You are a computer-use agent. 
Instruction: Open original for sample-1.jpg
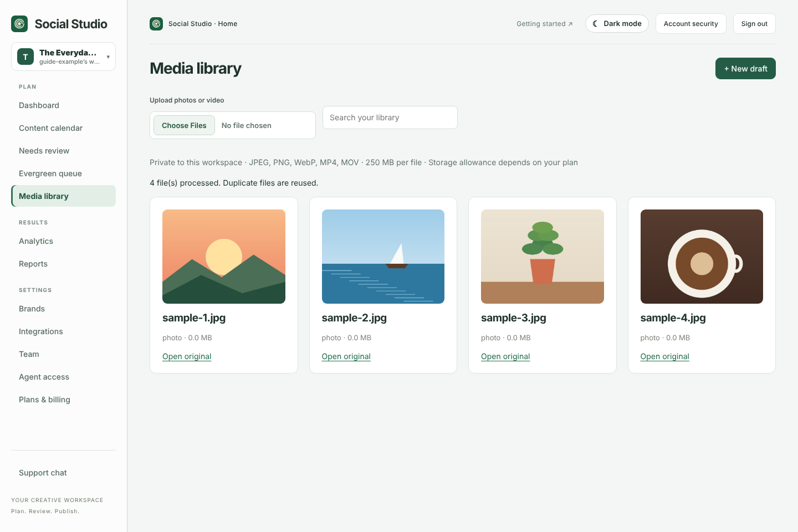point(187,356)
